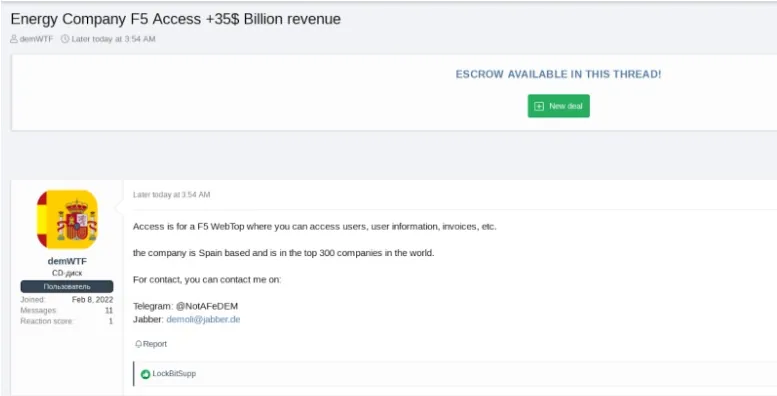Report this post using the Report link

click(155, 344)
